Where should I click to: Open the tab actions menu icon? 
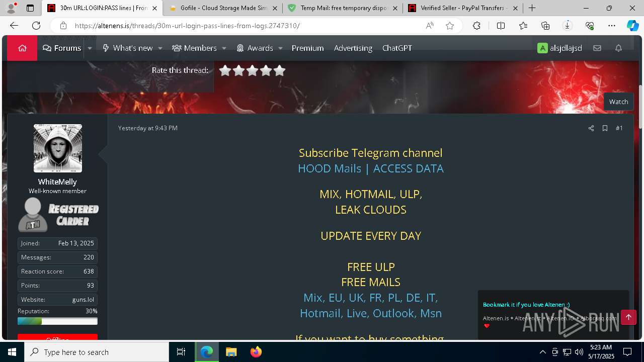click(x=30, y=8)
